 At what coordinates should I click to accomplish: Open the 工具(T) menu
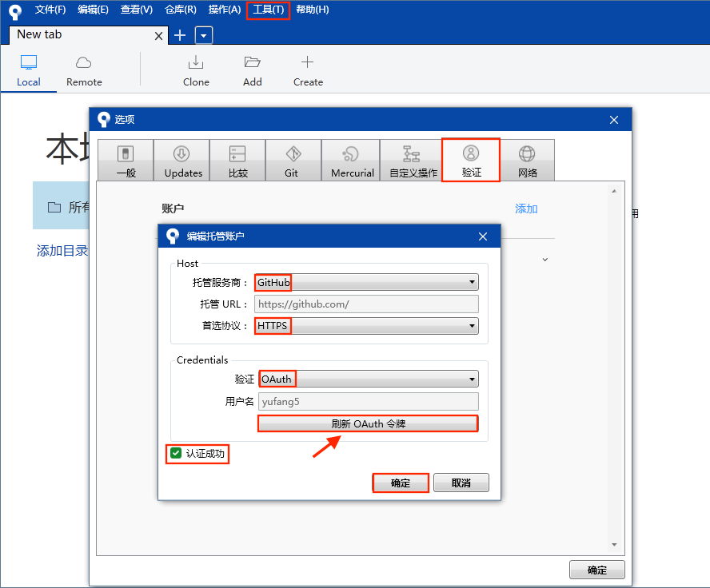(x=268, y=10)
